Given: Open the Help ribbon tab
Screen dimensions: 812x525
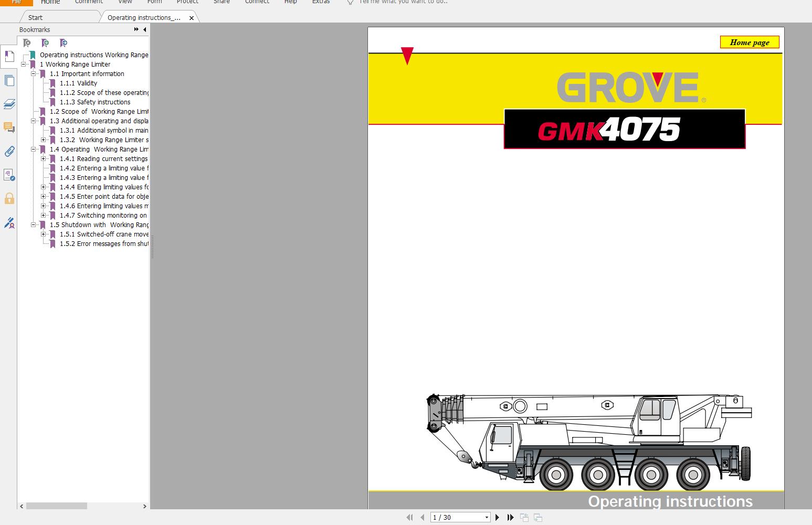Looking at the screenshot, I should click(290, 2).
